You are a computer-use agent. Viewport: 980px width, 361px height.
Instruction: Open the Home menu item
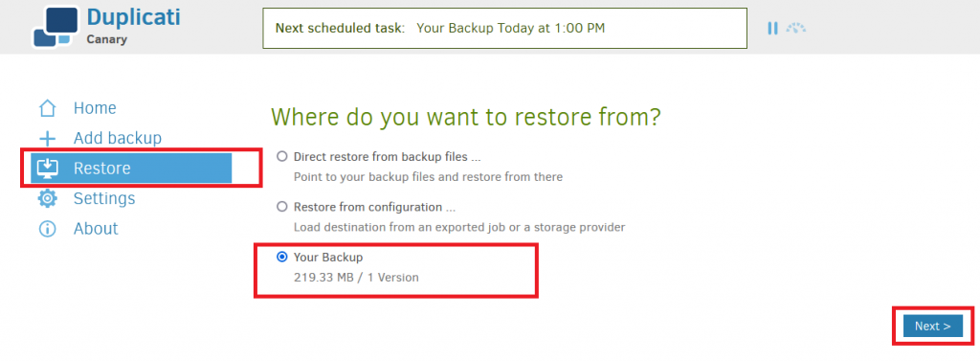coord(95,108)
